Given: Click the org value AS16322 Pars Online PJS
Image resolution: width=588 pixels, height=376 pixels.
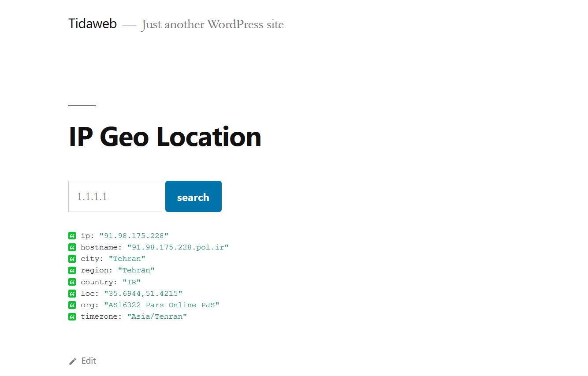Looking at the screenshot, I should coord(162,305).
